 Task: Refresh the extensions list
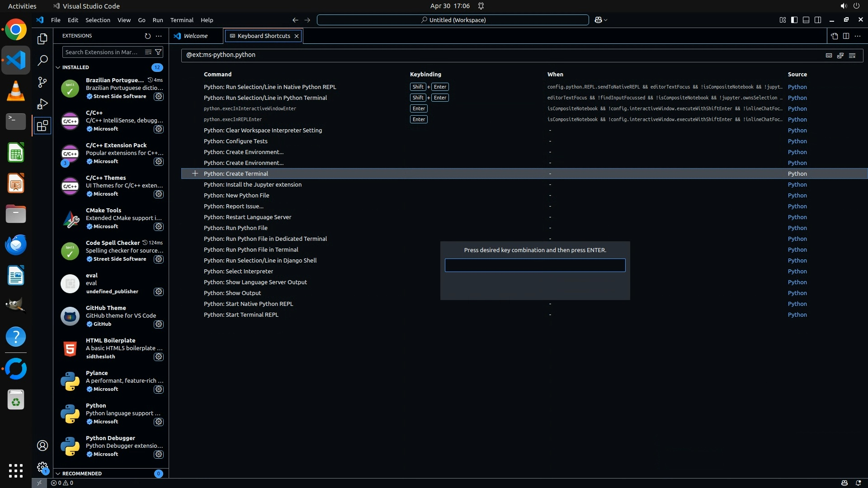point(147,36)
